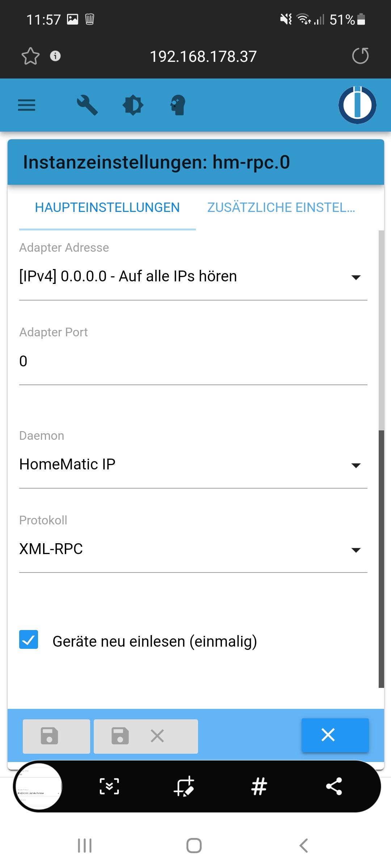
Task: Add hashtag to the screenshot
Action: pyautogui.click(x=259, y=786)
